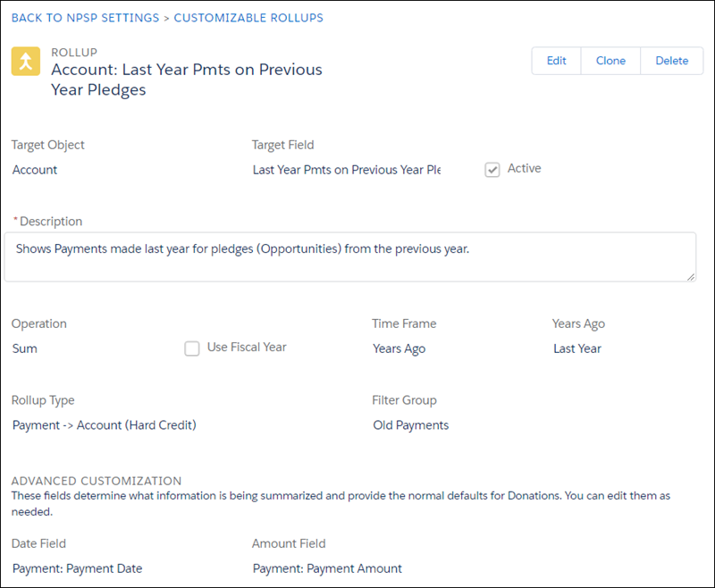Viewport: 715px width, 588px height.
Task: Click the Description field label
Action: coord(51,222)
